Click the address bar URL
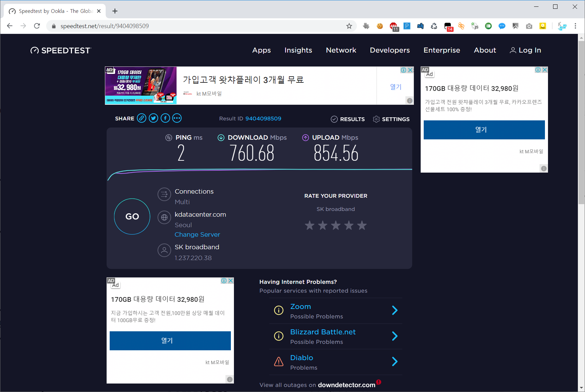Screen dimensions: 585x392 [x=105, y=26]
